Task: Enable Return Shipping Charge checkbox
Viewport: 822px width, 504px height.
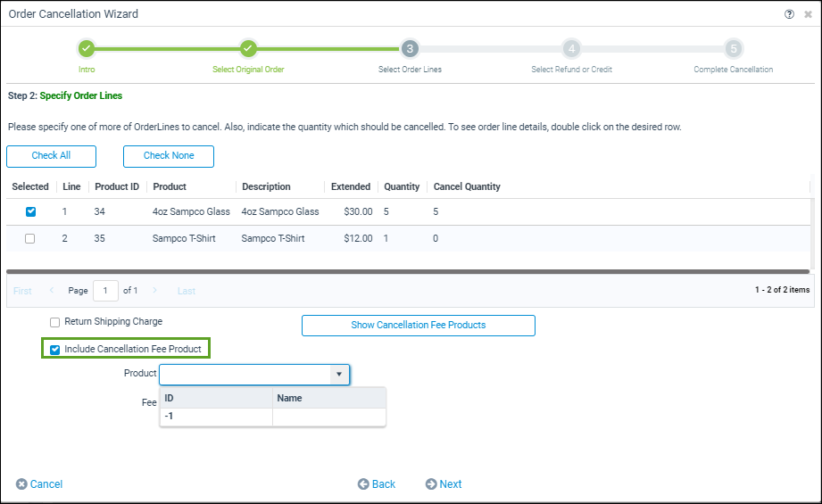Action: [54, 322]
